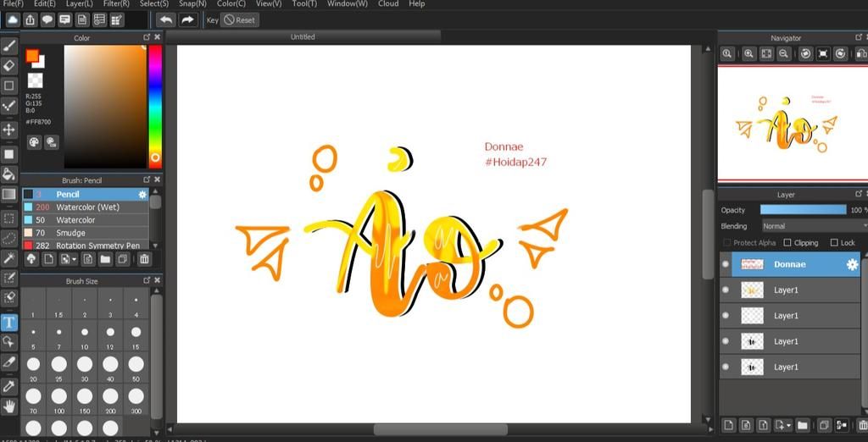Hide Layer1 with the orange artwork thumbnail
868x442 pixels.
pyautogui.click(x=726, y=290)
